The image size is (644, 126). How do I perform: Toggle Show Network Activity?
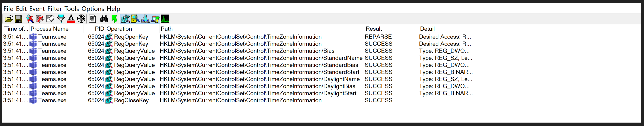click(145, 19)
